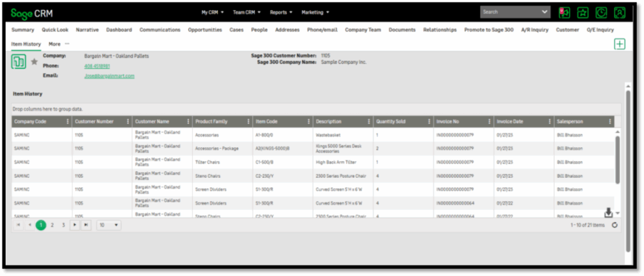Sort by Invoice Date column header
Viewport: 644px width, 276px height.
click(x=509, y=121)
